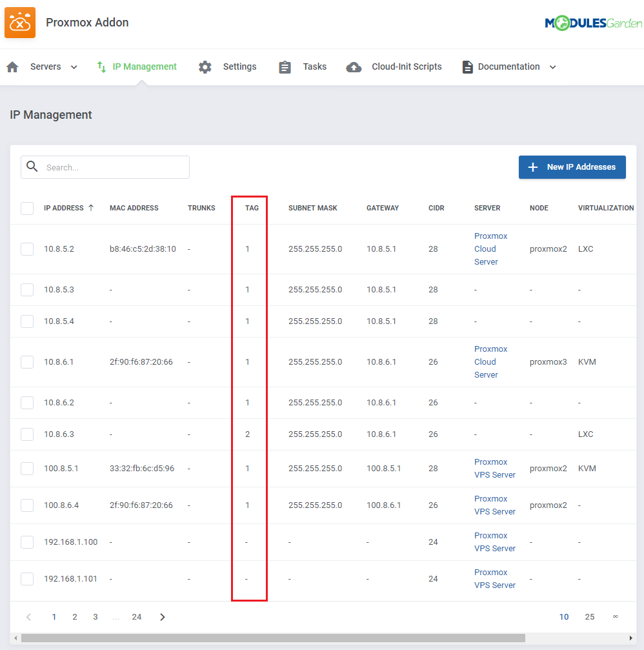Open the Settings menu item
The width and height of the screenshot is (644, 650).
pyautogui.click(x=239, y=66)
